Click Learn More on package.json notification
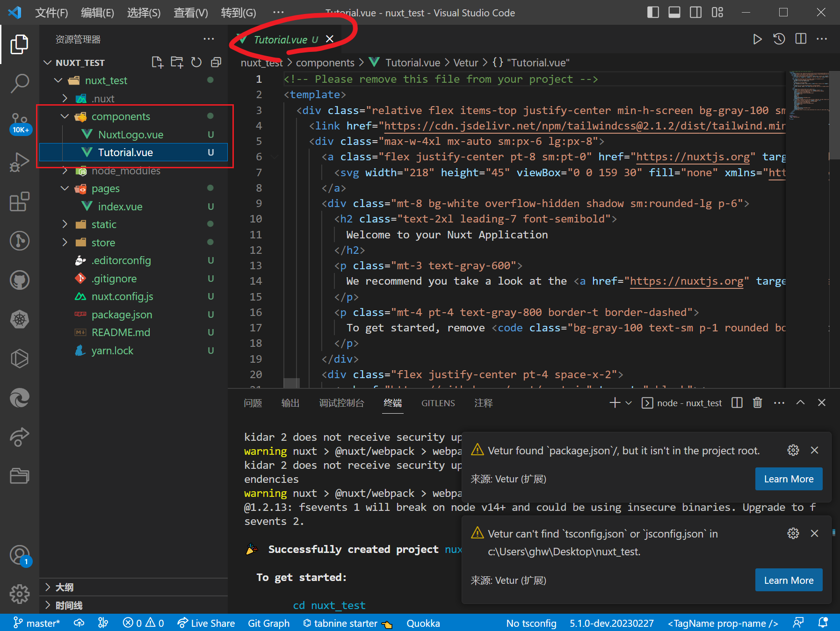840x631 pixels. pos(789,479)
